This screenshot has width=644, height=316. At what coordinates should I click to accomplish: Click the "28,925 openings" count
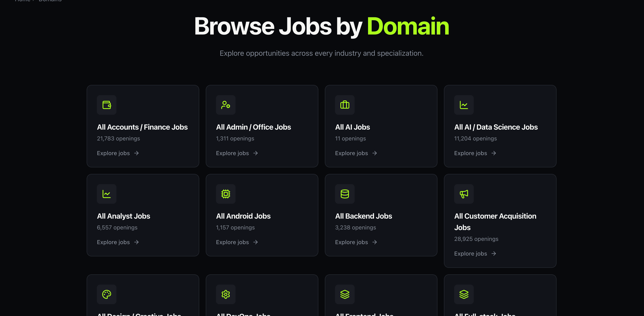476,239
